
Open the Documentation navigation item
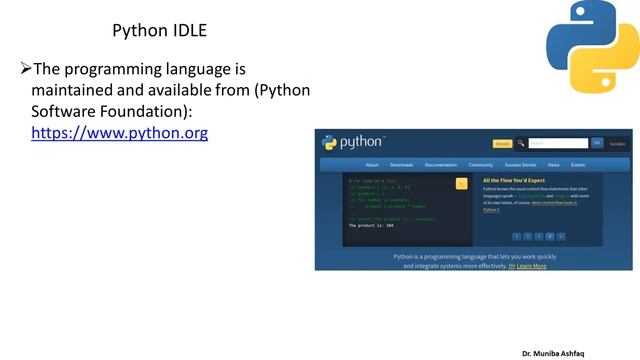[441, 165]
